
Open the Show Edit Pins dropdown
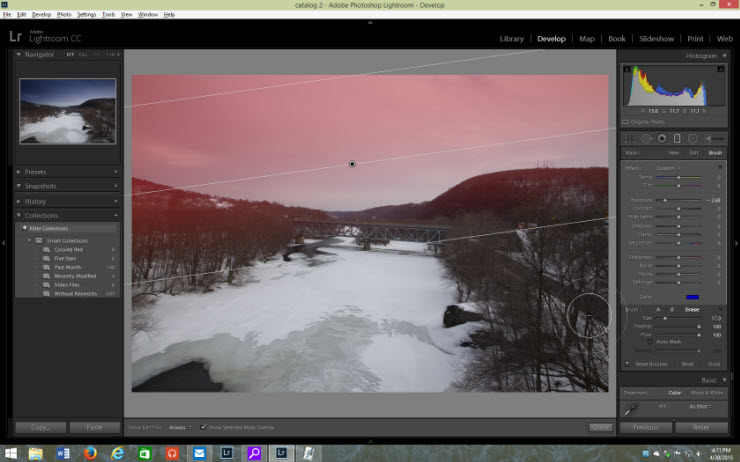(179, 427)
